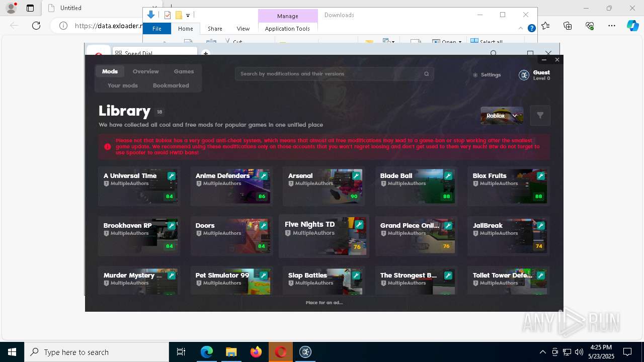
Task: Click the Place for an ad banner
Action: pos(324,303)
